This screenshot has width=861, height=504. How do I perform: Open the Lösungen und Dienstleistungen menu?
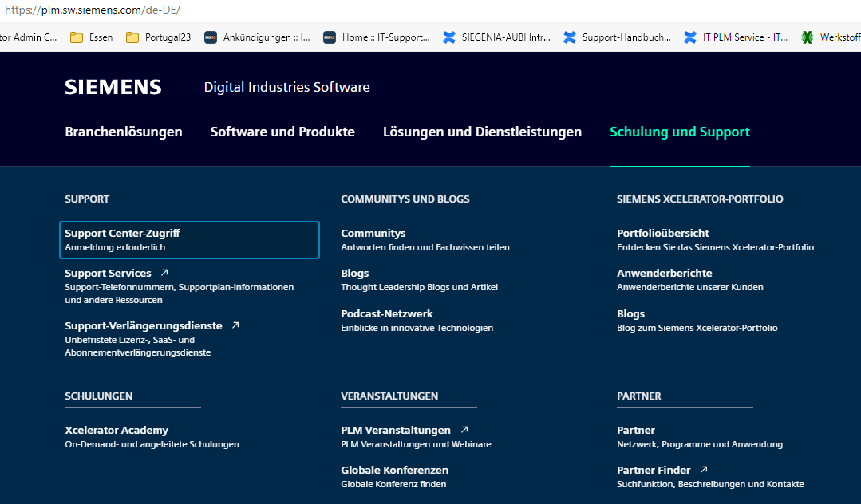point(482,132)
